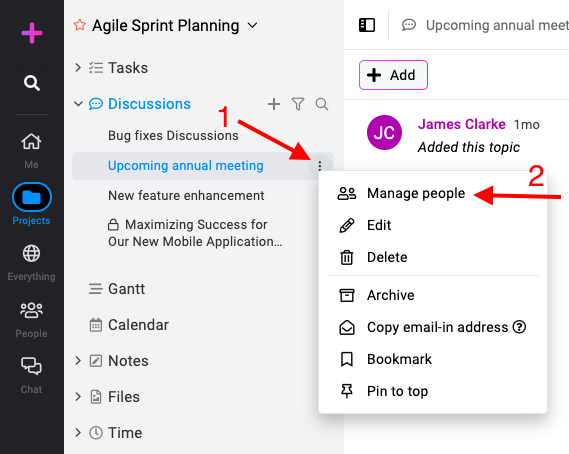Search discussions with magnifier icon
Viewport: 569px width, 454px height.
[x=322, y=104]
